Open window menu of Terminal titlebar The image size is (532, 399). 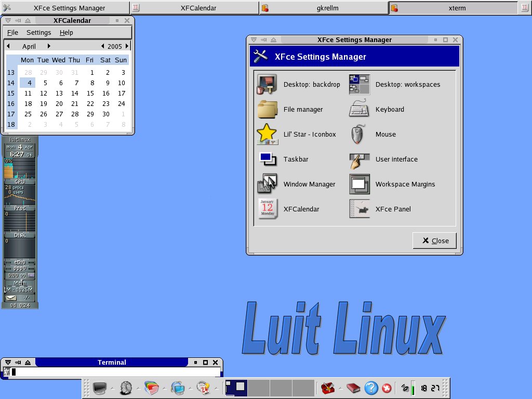click(x=8, y=362)
